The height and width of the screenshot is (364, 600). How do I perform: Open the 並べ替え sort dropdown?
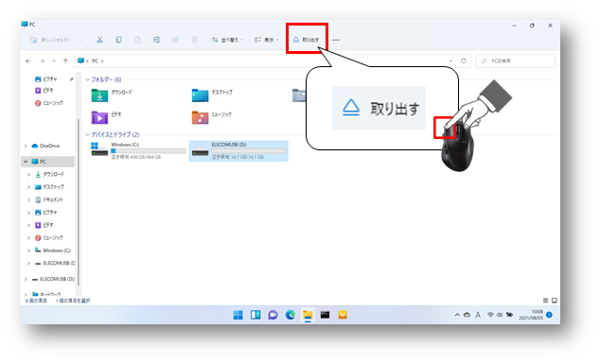tap(227, 40)
